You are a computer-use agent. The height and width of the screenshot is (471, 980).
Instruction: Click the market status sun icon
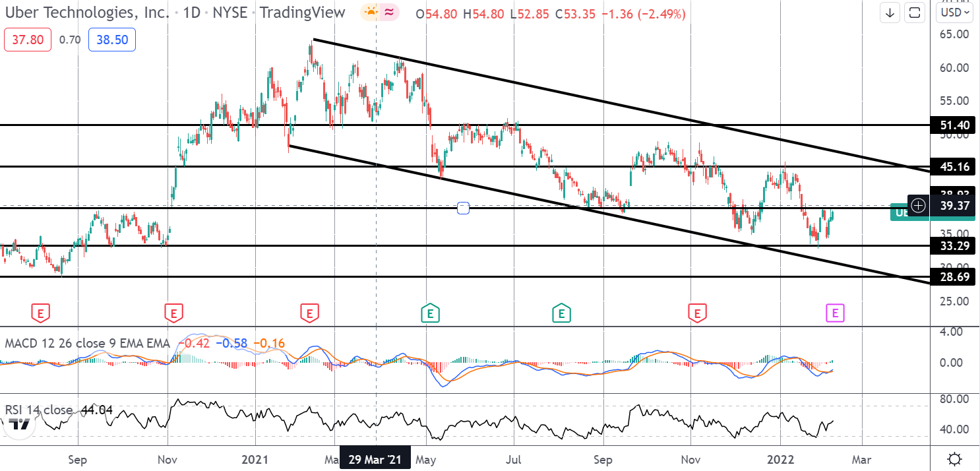[x=371, y=13]
